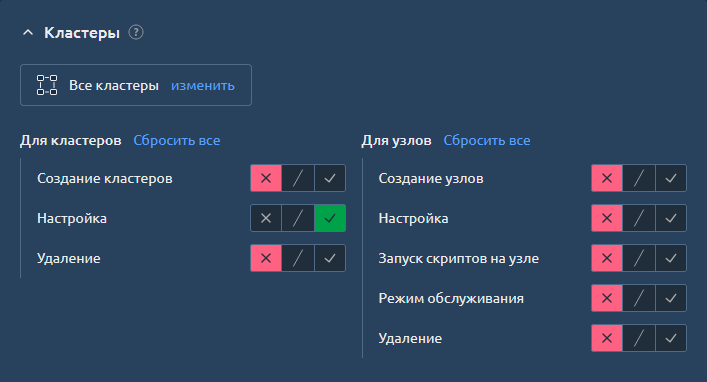Click the Все кластеры label

tap(114, 85)
